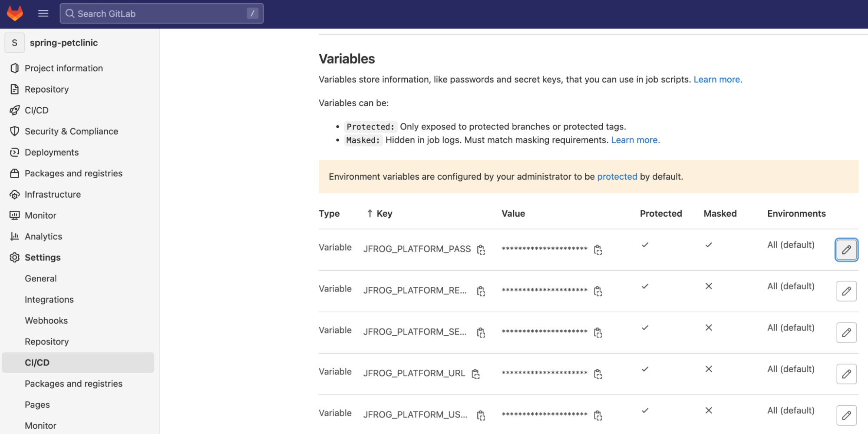The width and height of the screenshot is (868, 434).
Task: Copy JFROG_PLATFORM_PASS key to clipboard
Action: tap(481, 249)
